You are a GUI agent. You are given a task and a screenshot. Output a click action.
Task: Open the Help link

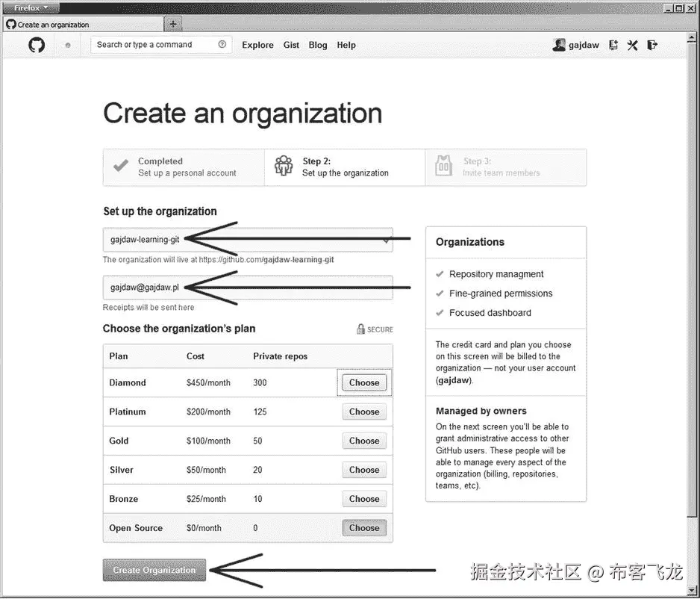[346, 45]
